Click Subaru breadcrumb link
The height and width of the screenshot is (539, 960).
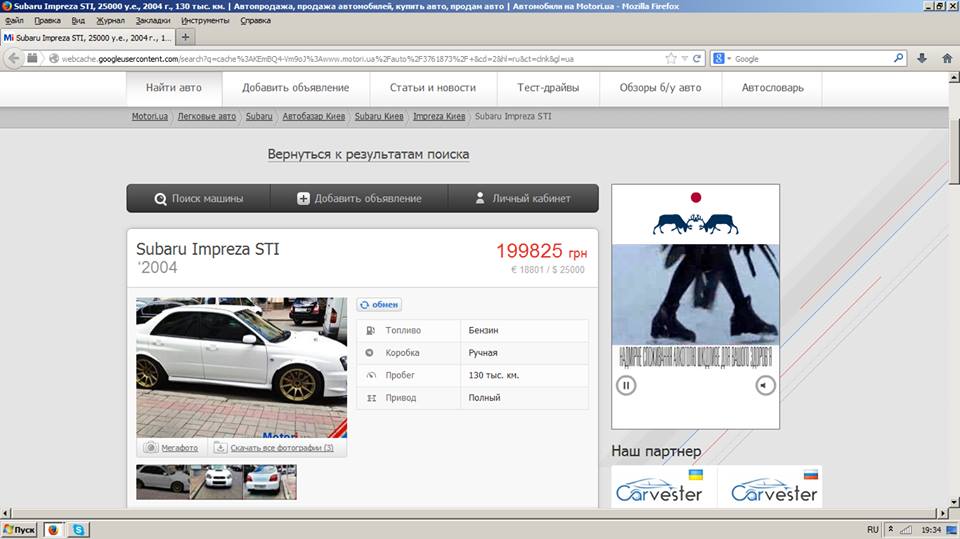259,116
